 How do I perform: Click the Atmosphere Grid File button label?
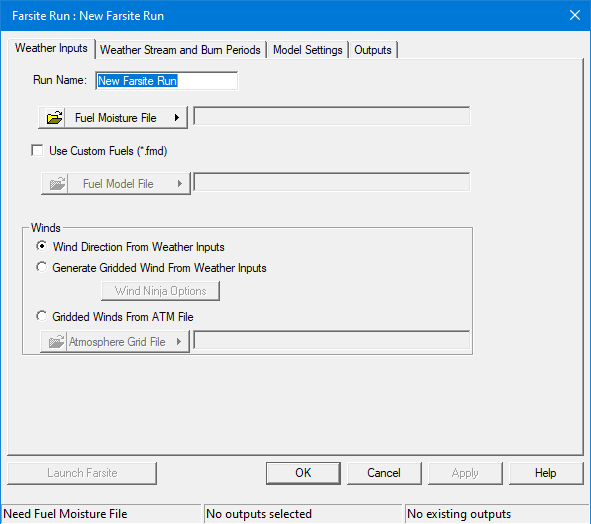point(117,342)
